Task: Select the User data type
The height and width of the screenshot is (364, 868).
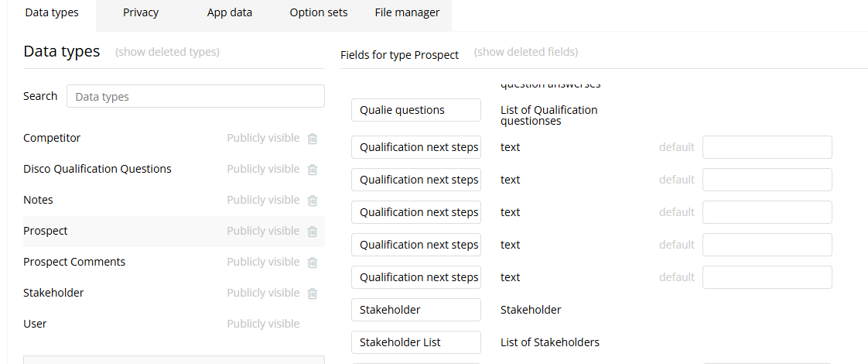Action: pyautogui.click(x=36, y=324)
